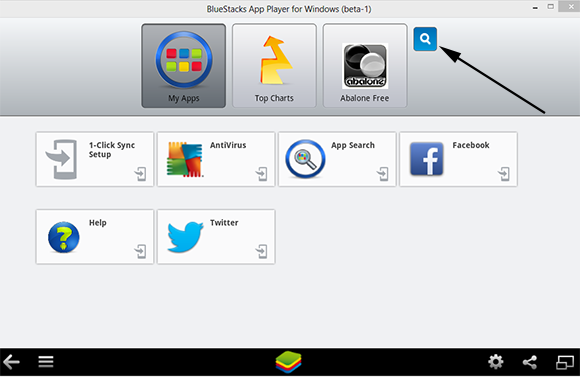
Task: Close the BlueStacks App Player window
Action: coord(571,7)
